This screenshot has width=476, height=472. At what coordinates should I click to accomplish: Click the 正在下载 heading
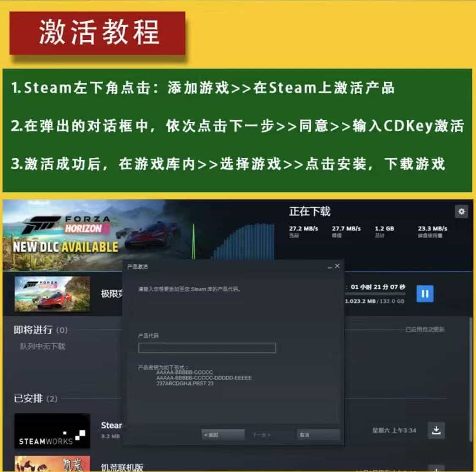(310, 211)
